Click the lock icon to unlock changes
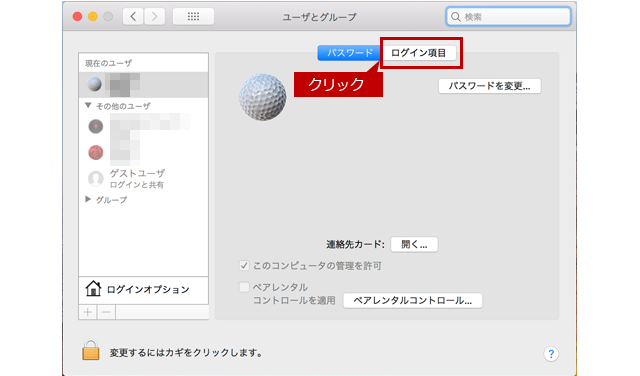The height and width of the screenshot is (376, 640). coord(91,350)
